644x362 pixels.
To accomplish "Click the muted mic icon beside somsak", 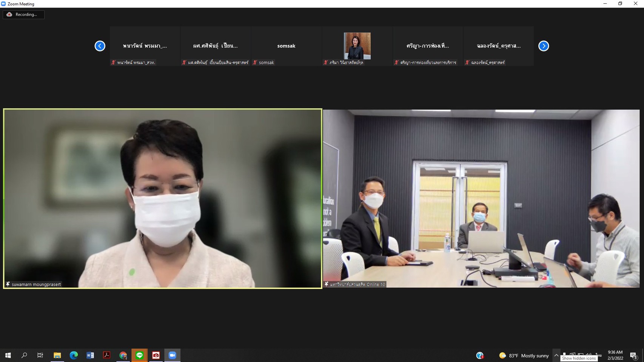I will tap(255, 63).
